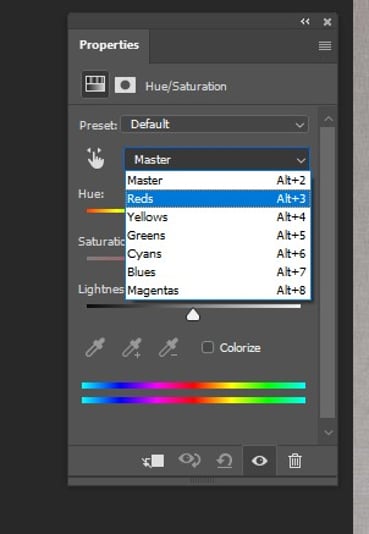Screen dimensions: 369x534
Task: Choose Blues from the channel list
Action: tap(218, 272)
